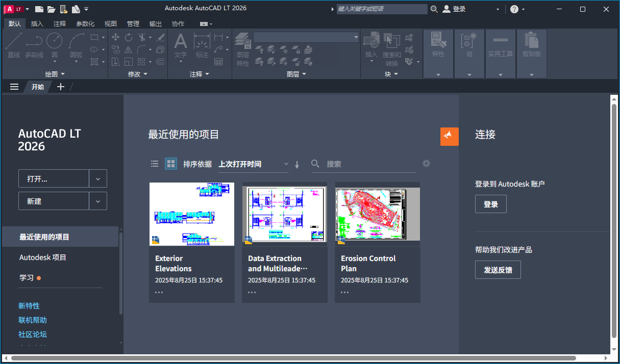Select the Rectangle tool icon in Draw panel
This screenshot has height=364, width=620.
tap(94, 37)
